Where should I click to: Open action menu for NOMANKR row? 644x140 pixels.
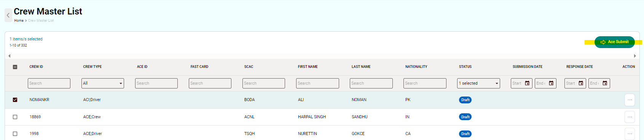click(630, 100)
